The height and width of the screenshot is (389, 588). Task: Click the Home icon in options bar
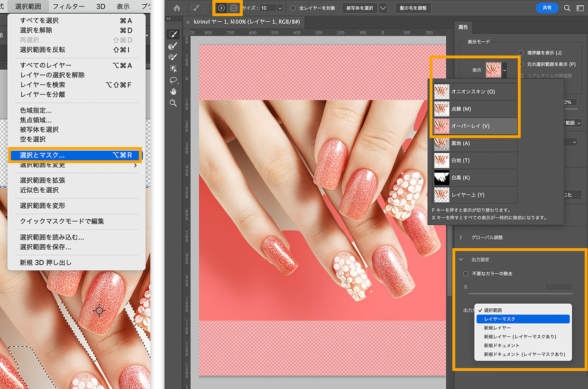click(177, 8)
